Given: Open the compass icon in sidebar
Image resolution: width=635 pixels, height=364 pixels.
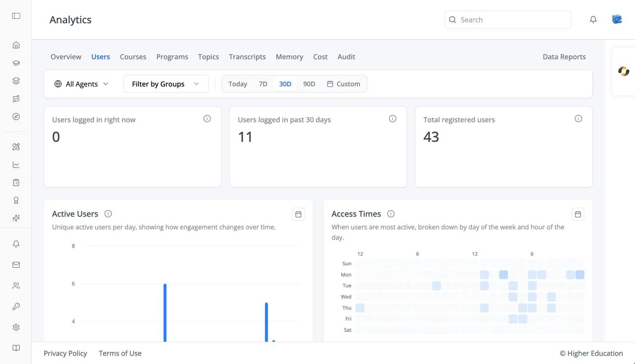Looking at the screenshot, I should pyautogui.click(x=16, y=117).
